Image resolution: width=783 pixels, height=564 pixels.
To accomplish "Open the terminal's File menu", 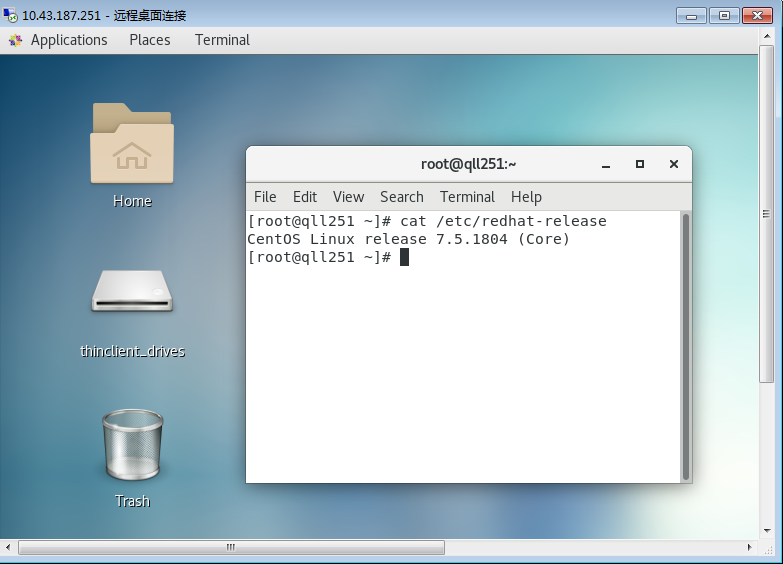I will 265,197.
